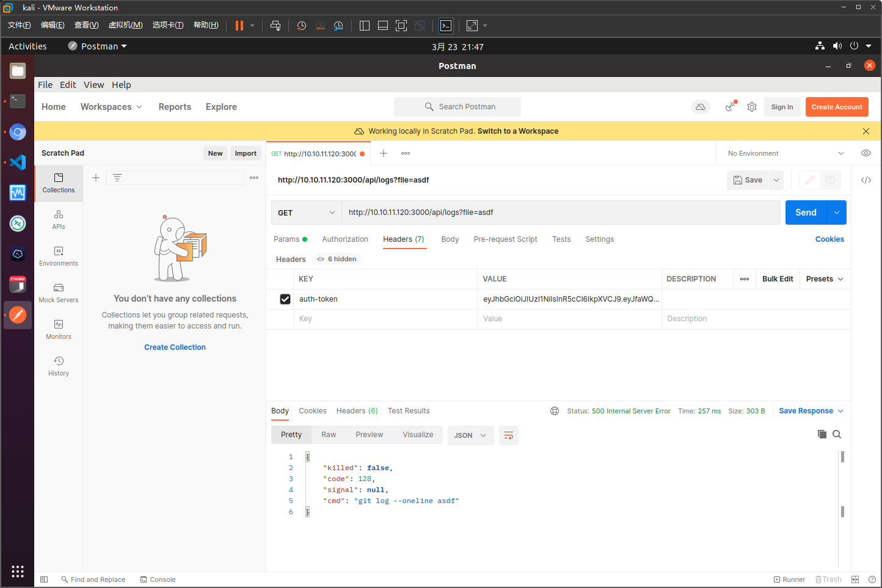882x588 pixels.
Task: Open the Workspaces dropdown
Action: click(x=111, y=107)
